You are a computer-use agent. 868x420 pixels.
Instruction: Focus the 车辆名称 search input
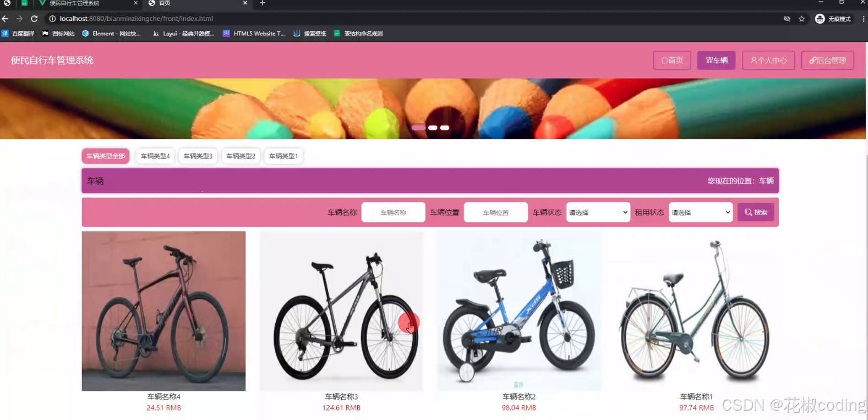tap(393, 212)
